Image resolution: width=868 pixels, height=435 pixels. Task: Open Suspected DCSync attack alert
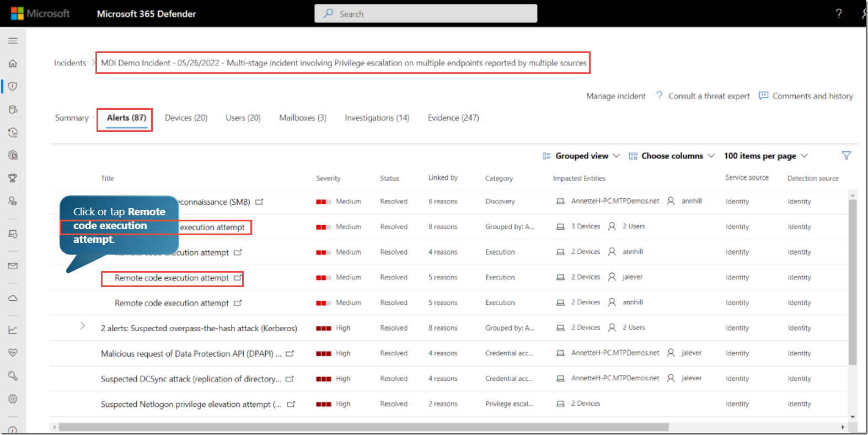pyautogui.click(x=191, y=379)
